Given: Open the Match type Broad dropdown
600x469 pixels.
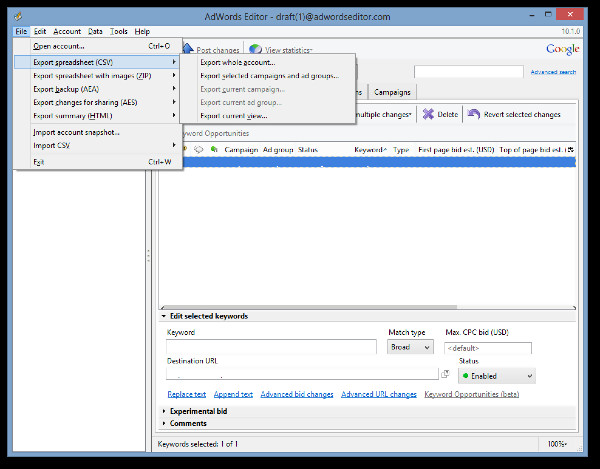Looking at the screenshot, I should pyautogui.click(x=410, y=347).
